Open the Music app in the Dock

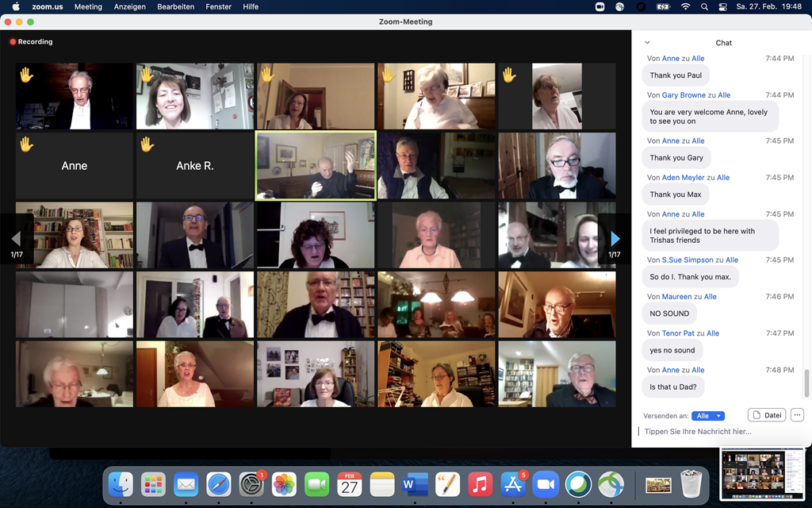point(480,484)
